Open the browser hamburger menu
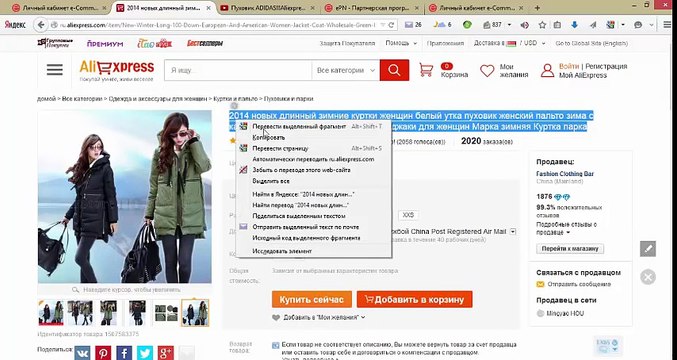Image resolution: width=677 pixels, height=360 pixels. (667, 25)
